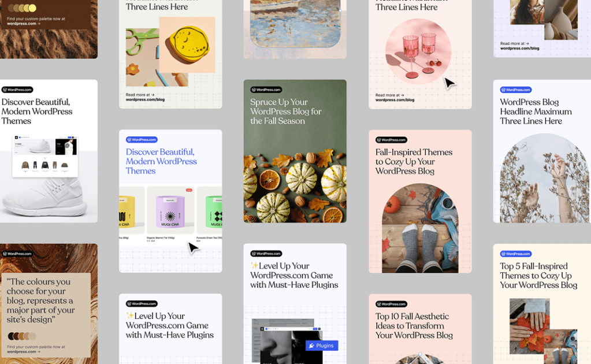This screenshot has height=364, width=591.
Task: Click WordPress.com badge on Top 10 Fall Aesthetic card
Action: (391, 304)
